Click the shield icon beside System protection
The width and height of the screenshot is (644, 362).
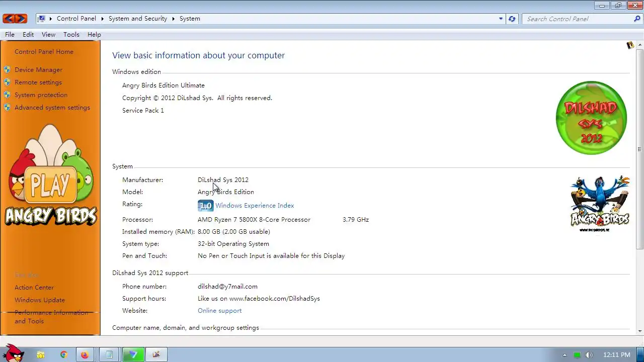[x=7, y=95]
